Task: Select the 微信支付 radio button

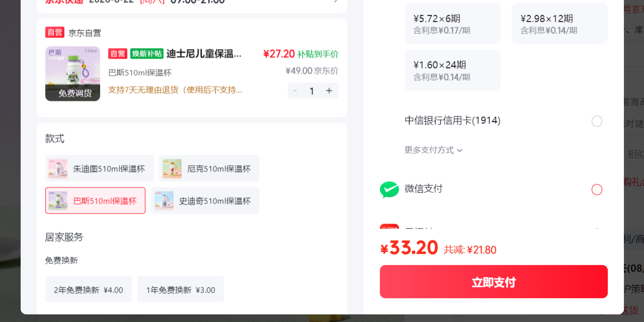Action: point(597,190)
